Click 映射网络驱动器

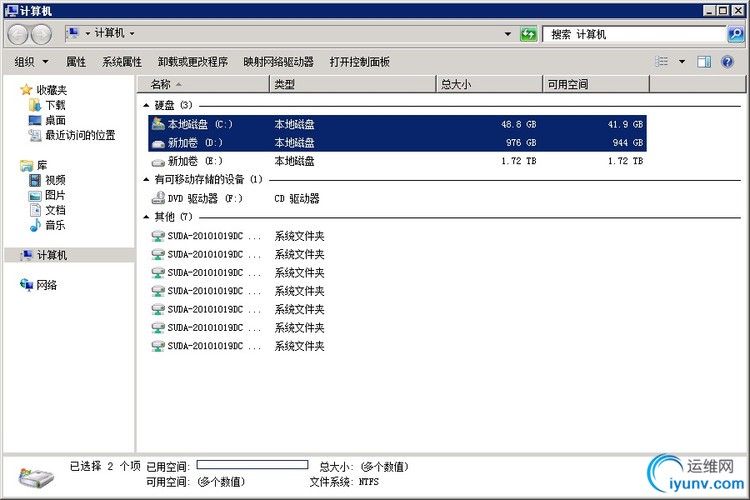[278, 62]
